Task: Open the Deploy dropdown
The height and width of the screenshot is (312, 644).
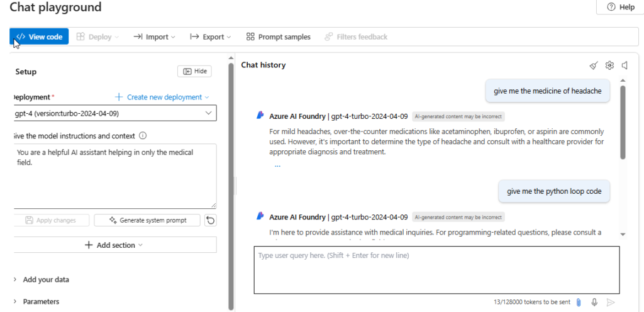Action: [97, 36]
